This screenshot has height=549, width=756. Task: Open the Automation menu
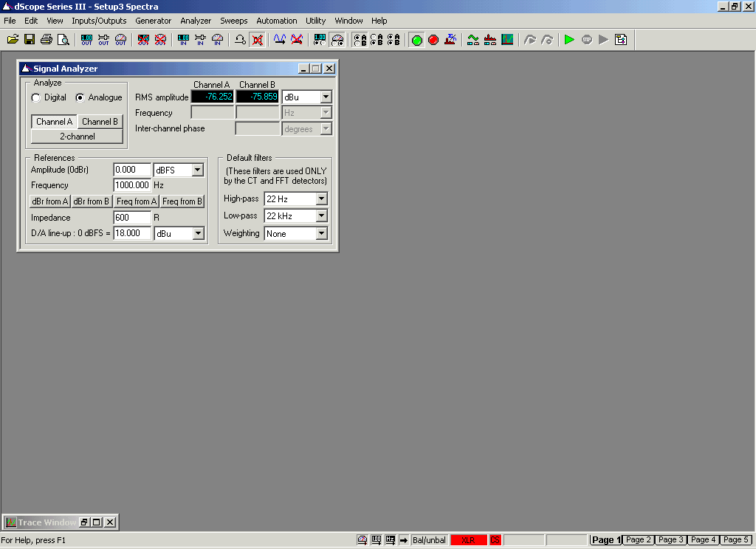[277, 21]
